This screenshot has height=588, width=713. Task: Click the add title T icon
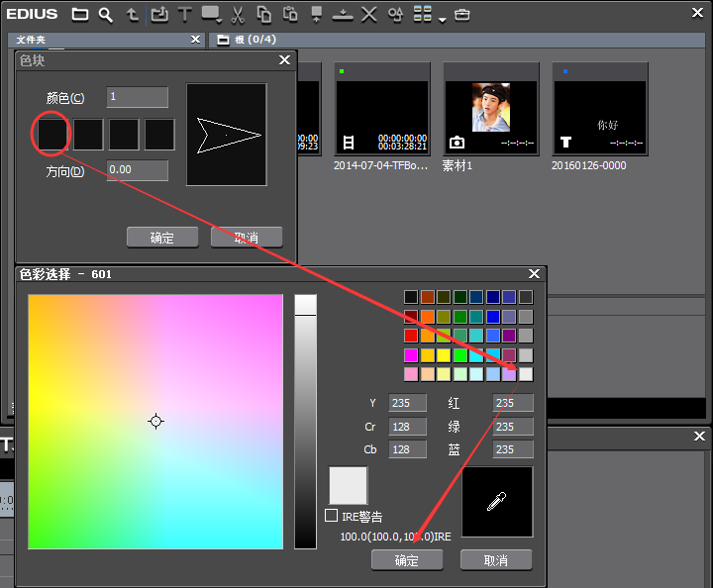(x=184, y=15)
